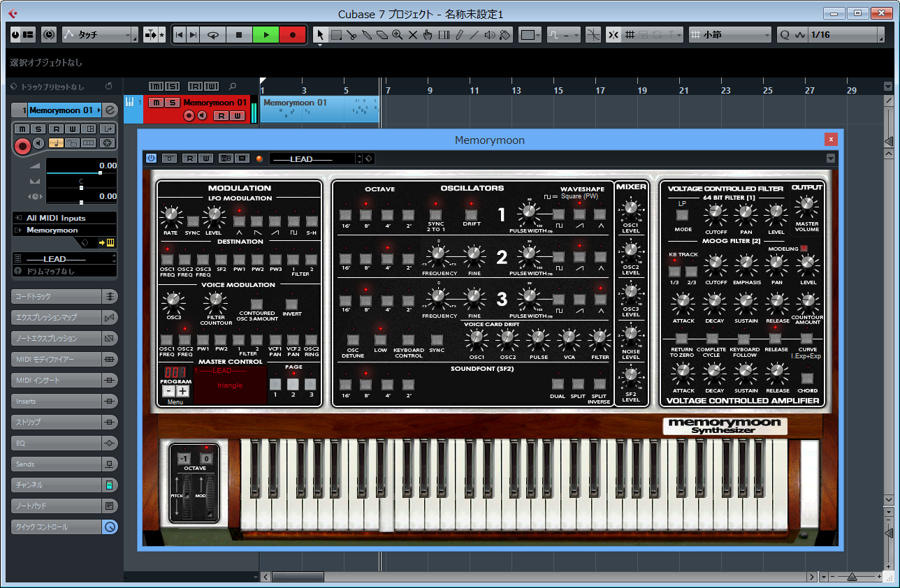The width and height of the screenshot is (900, 588).
Task: Click the plugin power bypass button
Action: click(x=151, y=159)
